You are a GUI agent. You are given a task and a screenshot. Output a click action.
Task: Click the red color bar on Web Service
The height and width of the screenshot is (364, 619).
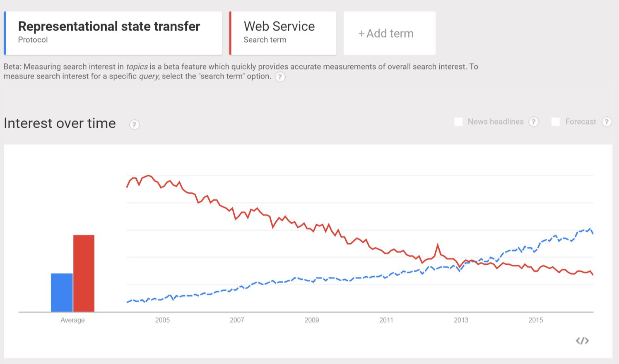[x=231, y=33]
